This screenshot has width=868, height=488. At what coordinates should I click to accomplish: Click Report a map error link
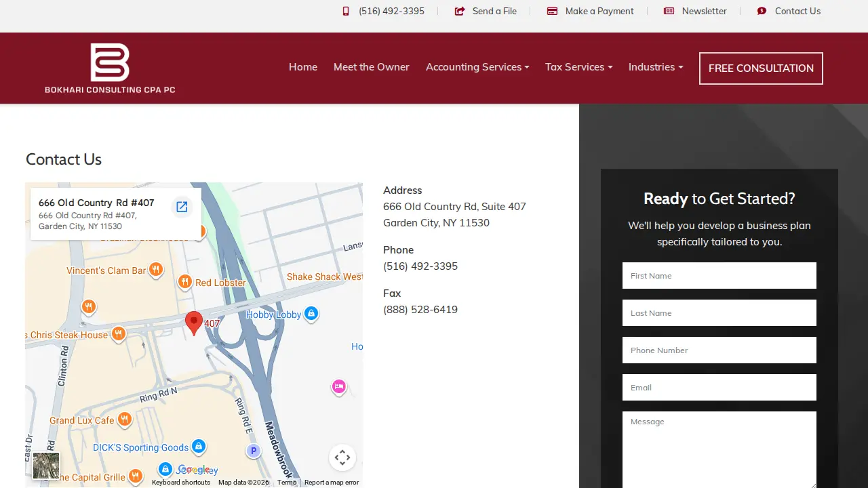click(x=332, y=483)
